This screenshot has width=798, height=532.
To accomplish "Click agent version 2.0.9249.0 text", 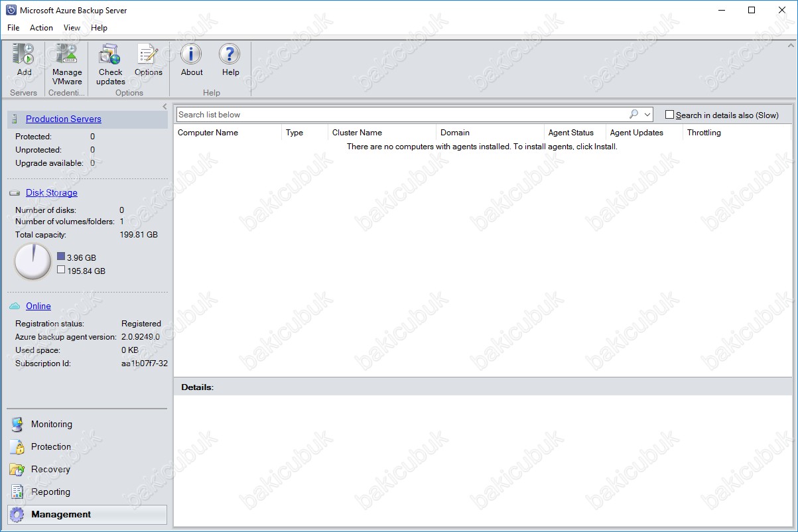I will 141,337.
